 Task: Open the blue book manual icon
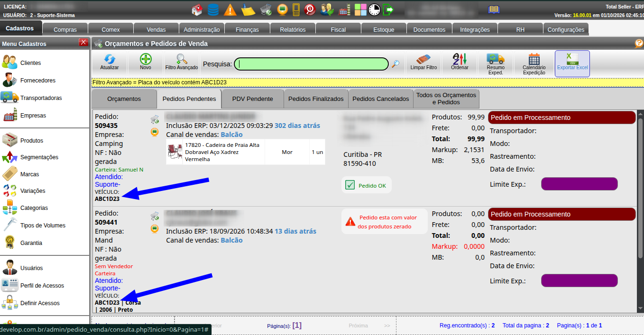pyautogui.click(x=494, y=9)
